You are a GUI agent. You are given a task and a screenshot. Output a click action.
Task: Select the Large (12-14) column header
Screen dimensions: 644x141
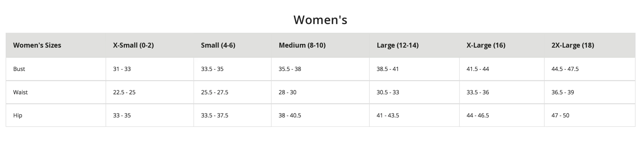coord(397,45)
